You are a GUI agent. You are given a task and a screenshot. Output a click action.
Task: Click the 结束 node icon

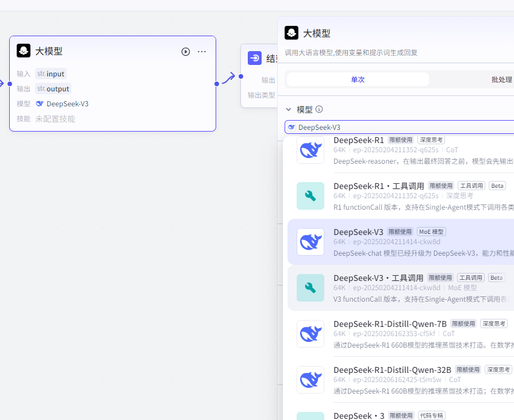click(x=255, y=58)
